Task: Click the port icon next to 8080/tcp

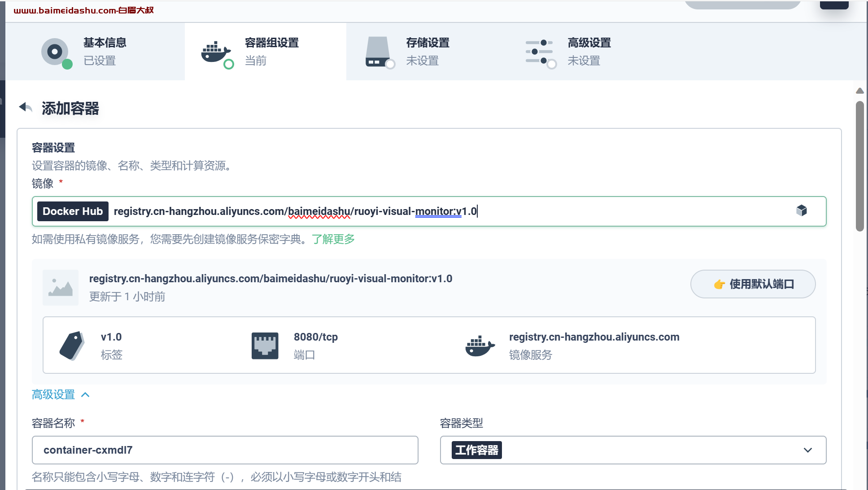Action: coord(265,346)
